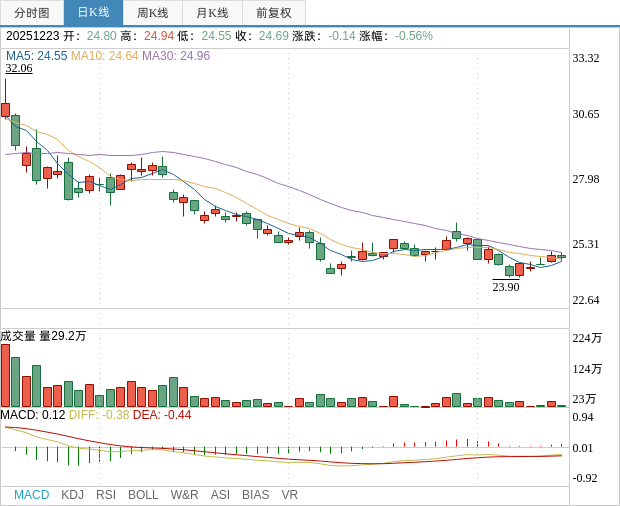The height and width of the screenshot is (506, 620).
Task: Click the 23.90 low price marker
Action: pos(506,287)
